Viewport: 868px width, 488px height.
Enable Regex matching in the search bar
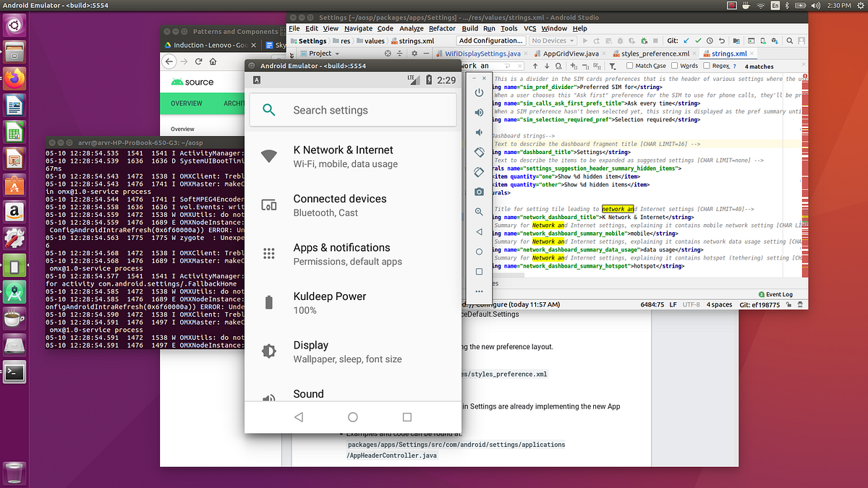tap(706, 65)
